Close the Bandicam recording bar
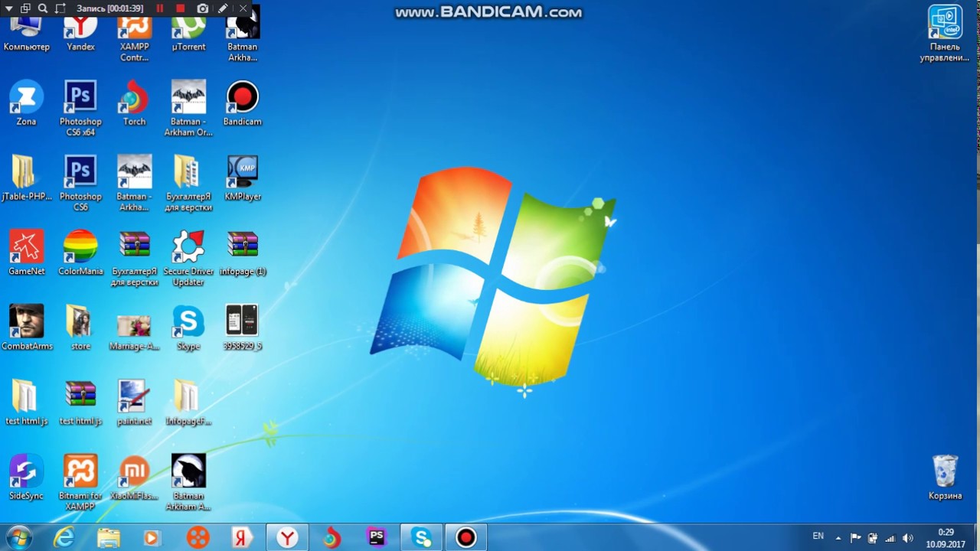 [243, 8]
